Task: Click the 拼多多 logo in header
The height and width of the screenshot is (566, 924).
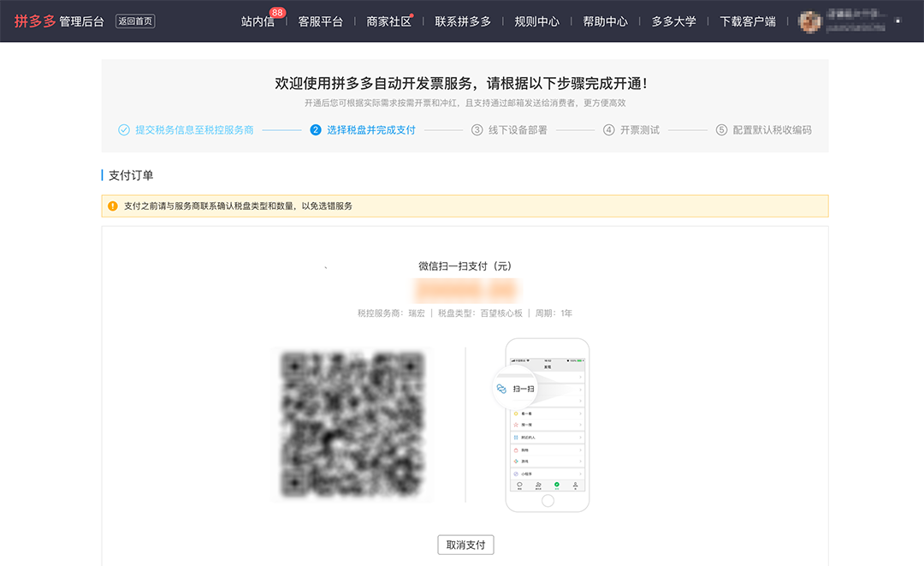Action: pos(35,21)
